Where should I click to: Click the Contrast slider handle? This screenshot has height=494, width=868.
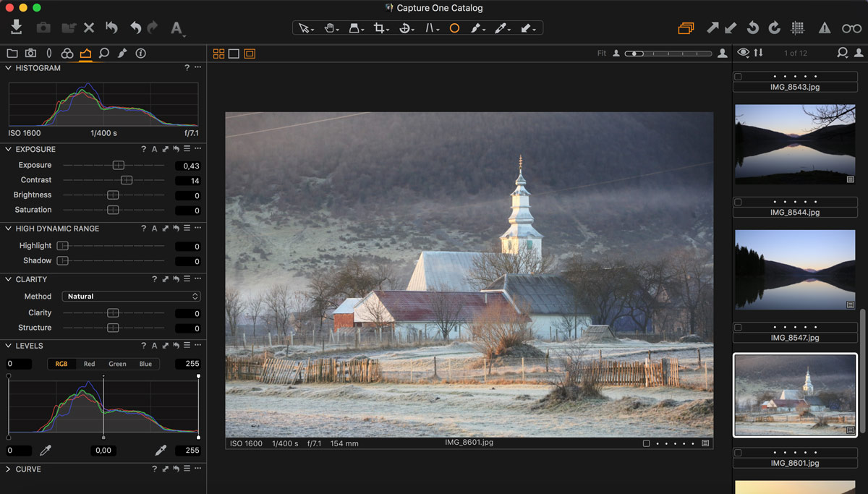[127, 180]
